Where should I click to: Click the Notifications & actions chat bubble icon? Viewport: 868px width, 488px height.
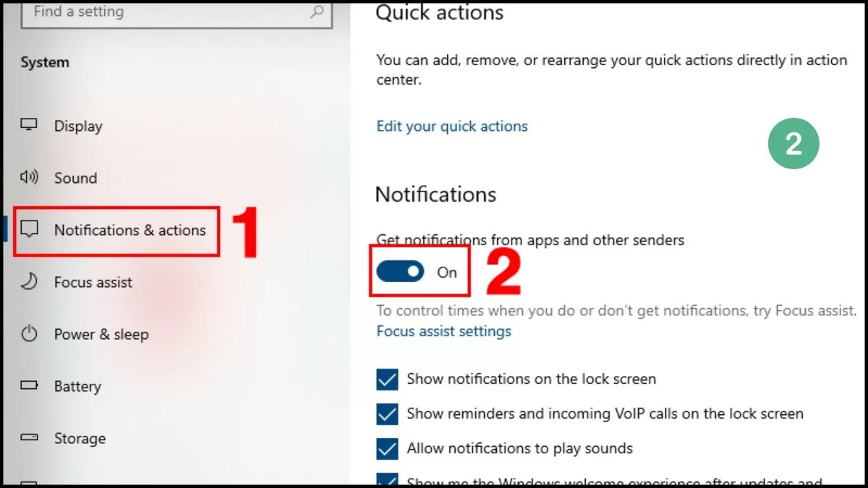30,230
